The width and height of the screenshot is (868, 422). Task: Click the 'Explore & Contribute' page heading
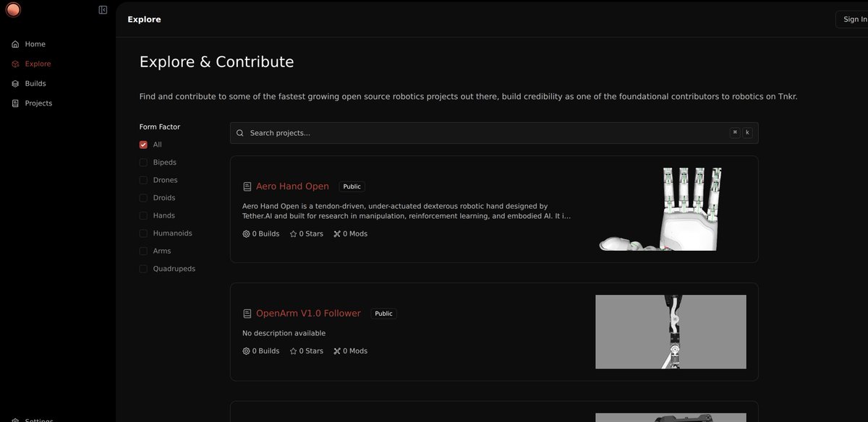pyautogui.click(x=216, y=62)
